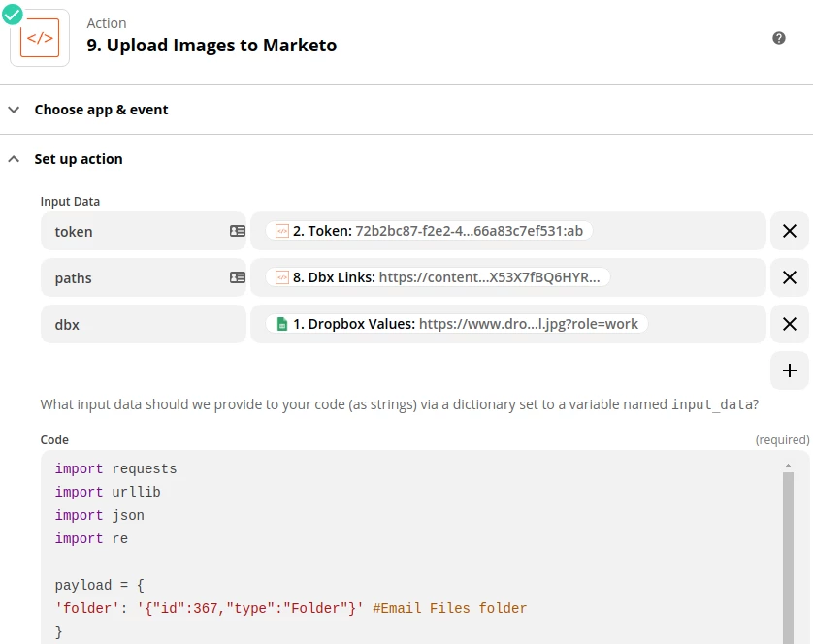
Task: Click the help question mark icon
Action: click(x=778, y=38)
